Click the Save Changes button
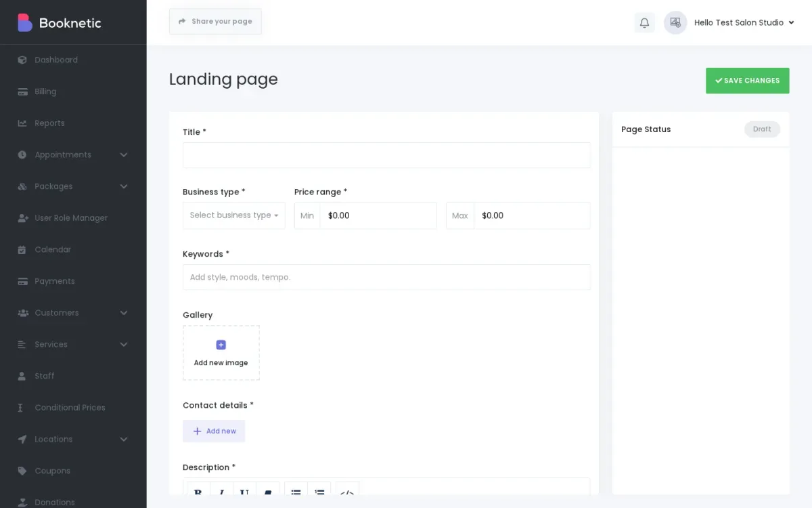Screen dimensions: 812x508 click(747, 81)
